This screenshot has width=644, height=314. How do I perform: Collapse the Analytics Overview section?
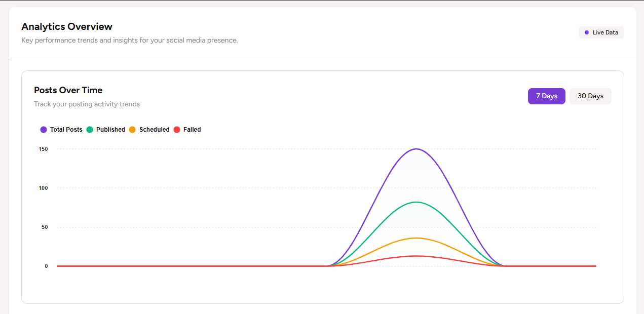67,26
